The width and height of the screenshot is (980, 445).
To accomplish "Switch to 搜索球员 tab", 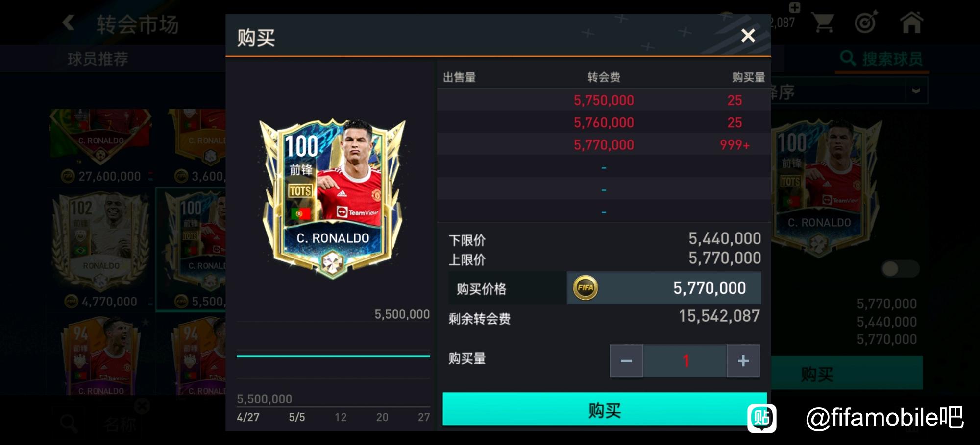I will pos(882,59).
